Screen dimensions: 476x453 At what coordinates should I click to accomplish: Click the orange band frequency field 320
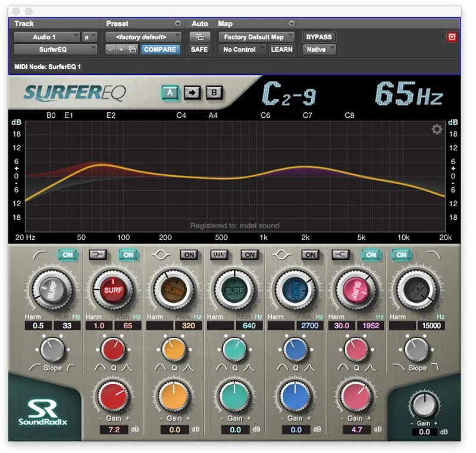tap(189, 326)
